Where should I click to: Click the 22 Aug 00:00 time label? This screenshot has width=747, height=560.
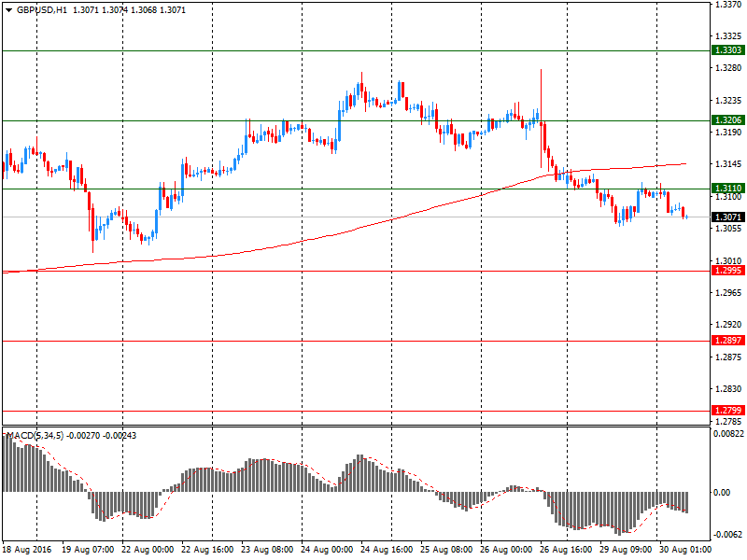tap(148, 550)
